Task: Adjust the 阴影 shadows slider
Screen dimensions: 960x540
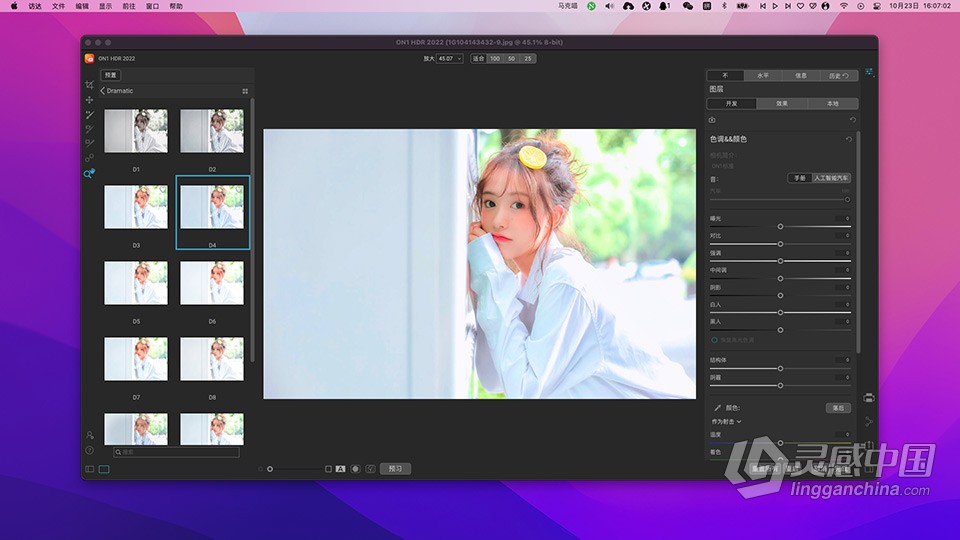Action: click(x=780, y=295)
